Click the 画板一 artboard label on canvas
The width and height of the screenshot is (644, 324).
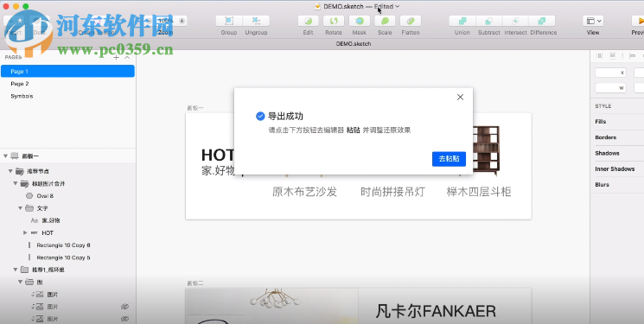(x=195, y=108)
